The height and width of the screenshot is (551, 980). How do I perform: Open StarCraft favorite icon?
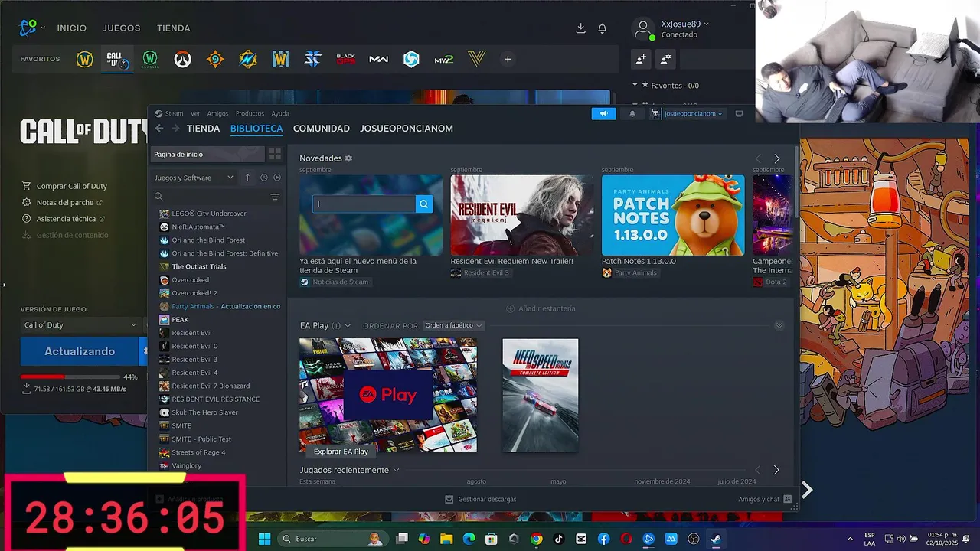[x=313, y=59]
